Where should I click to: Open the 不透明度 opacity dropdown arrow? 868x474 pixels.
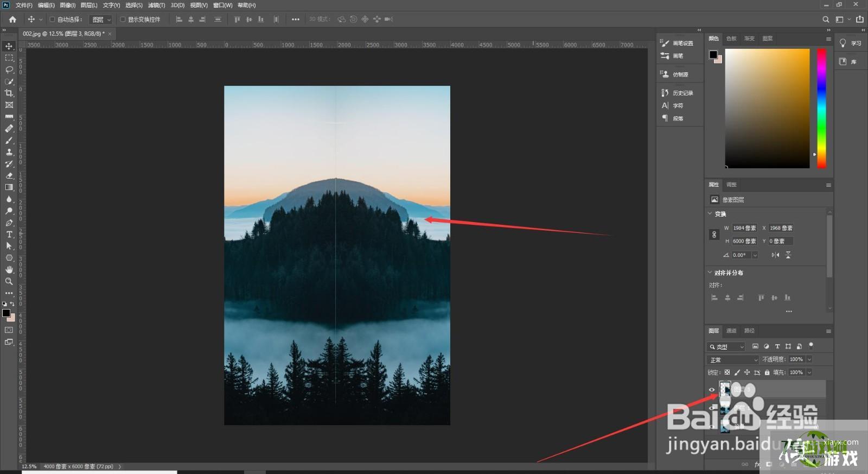pos(809,359)
